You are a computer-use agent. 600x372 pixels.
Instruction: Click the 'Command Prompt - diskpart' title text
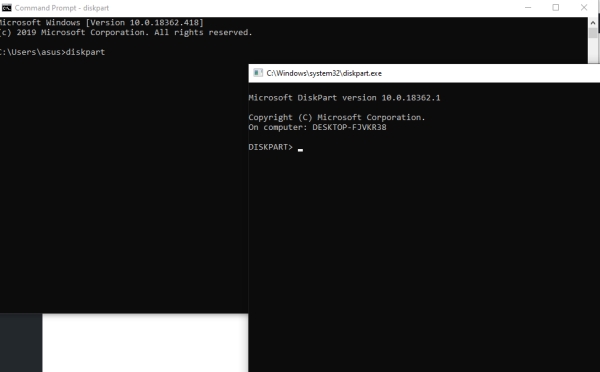[62, 8]
